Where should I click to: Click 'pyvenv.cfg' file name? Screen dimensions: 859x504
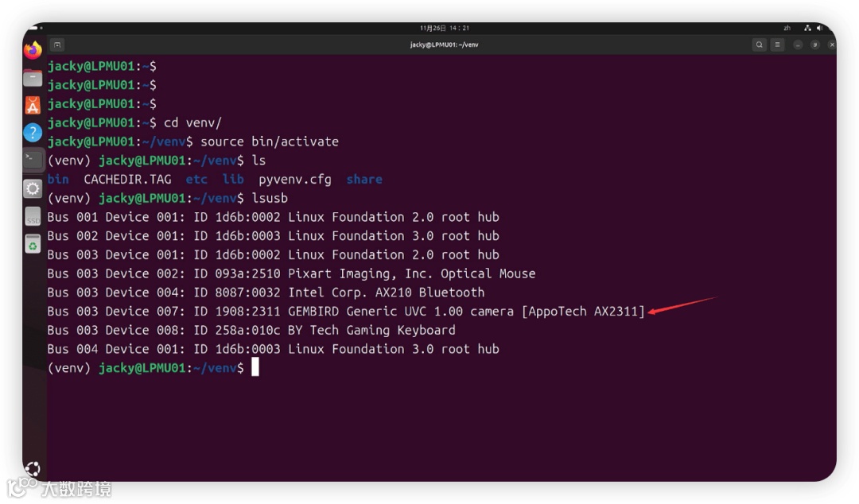[x=295, y=180]
